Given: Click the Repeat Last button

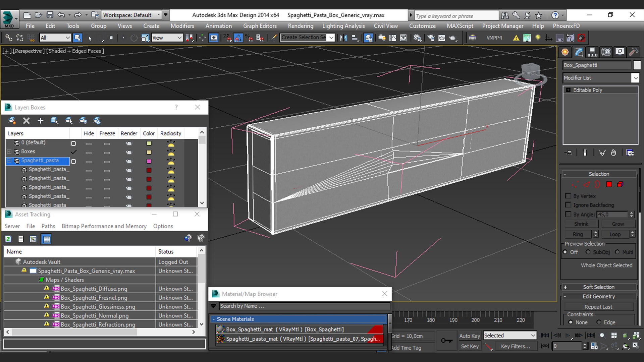Looking at the screenshot, I should (x=598, y=307).
